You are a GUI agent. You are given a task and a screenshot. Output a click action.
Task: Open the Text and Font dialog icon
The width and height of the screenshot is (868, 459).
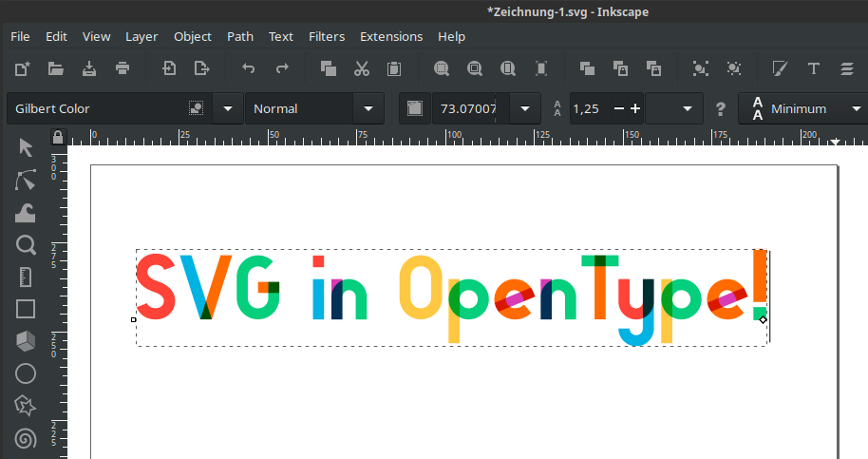[x=813, y=68]
